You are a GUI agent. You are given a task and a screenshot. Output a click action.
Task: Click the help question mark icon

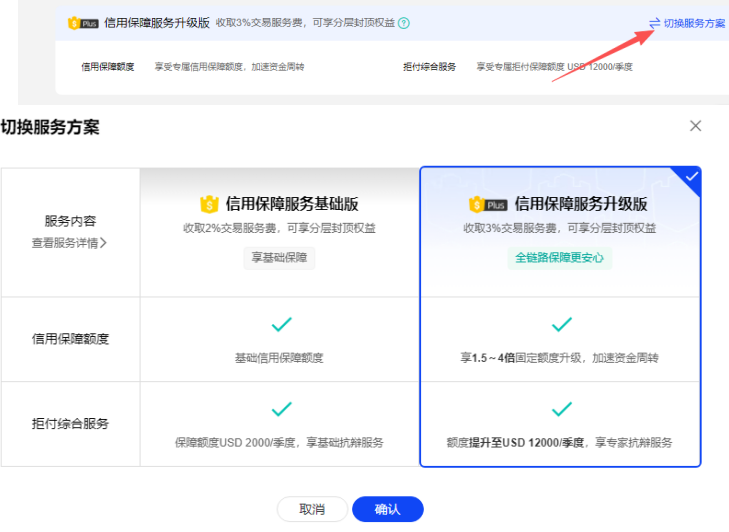pos(404,23)
